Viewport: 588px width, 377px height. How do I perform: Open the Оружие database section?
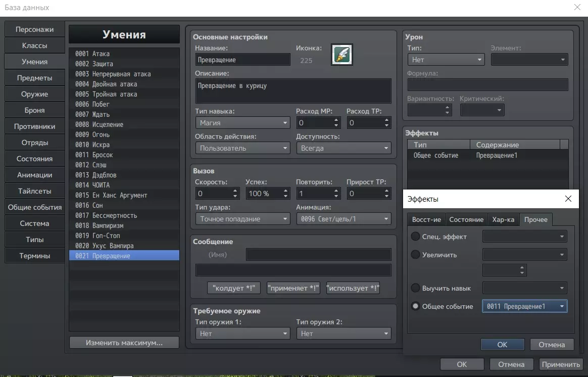34,94
